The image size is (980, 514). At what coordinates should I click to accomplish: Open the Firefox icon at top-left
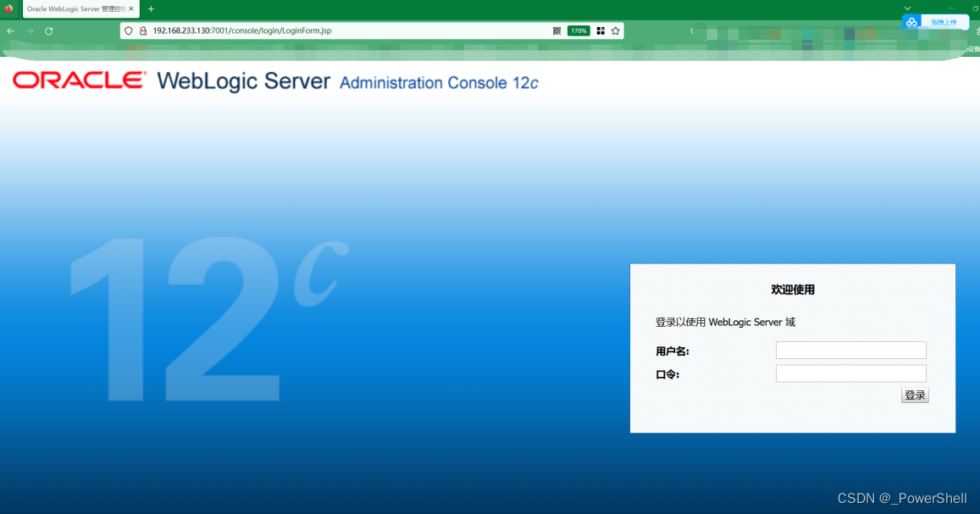point(8,8)
